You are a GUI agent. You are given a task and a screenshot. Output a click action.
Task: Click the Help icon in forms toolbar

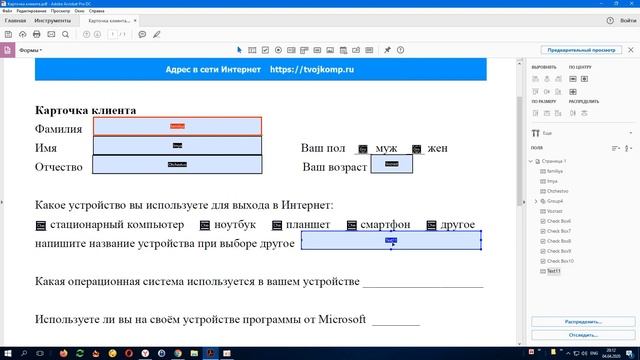point(400,50)
